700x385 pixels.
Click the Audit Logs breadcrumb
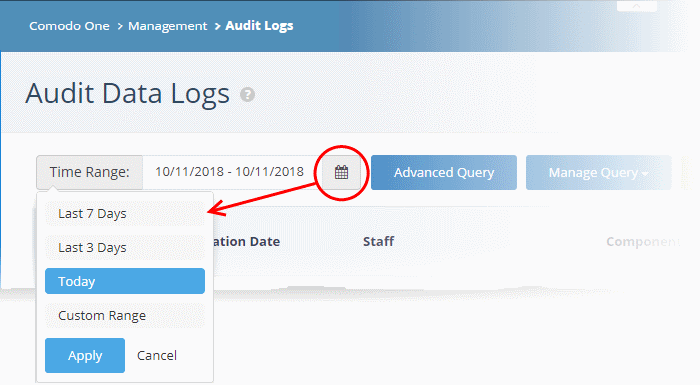pos(259,26)
